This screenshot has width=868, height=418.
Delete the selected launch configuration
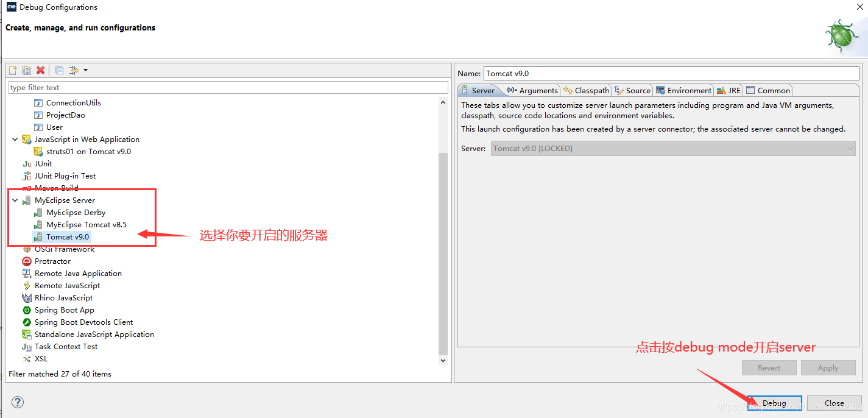[40, 69]
